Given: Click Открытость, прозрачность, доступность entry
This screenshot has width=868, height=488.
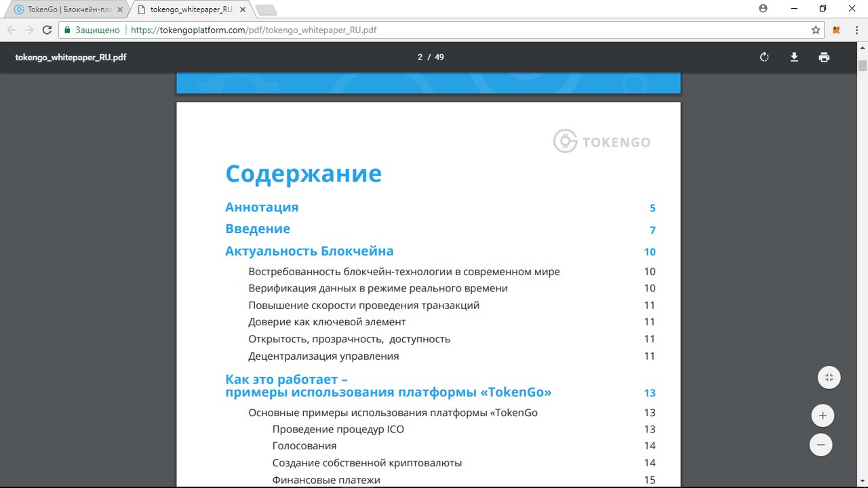Looking at the screenshot, I should pyautogui.click(x=349, y=339).
